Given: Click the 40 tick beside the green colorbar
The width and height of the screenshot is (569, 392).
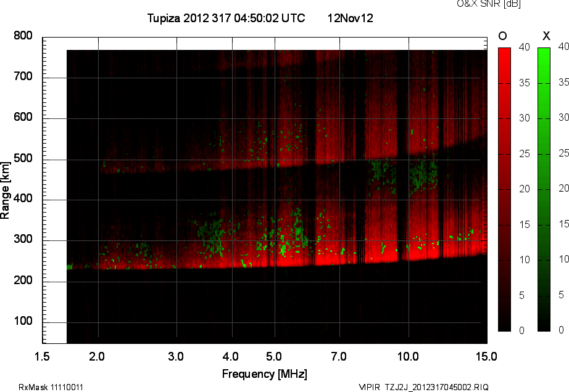Looking at the screenshot, I should tap(562, 46).
